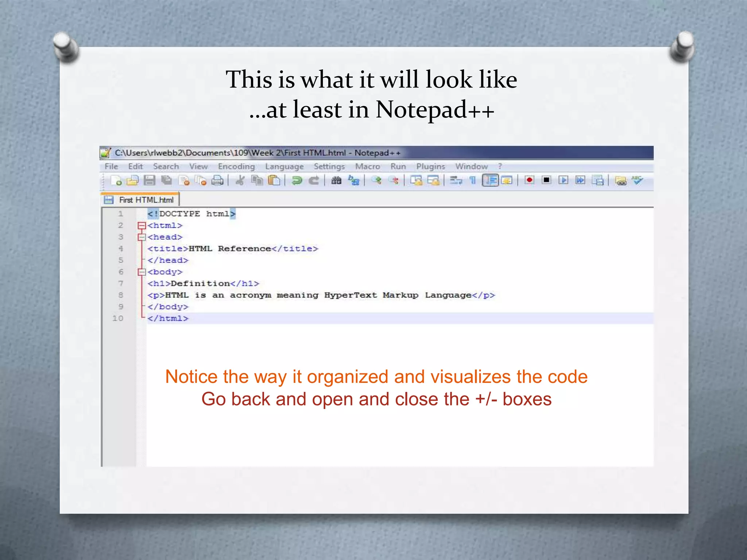Click the Zoom In magnifier icon
The image size is (747, 560).
coord(376,180)
